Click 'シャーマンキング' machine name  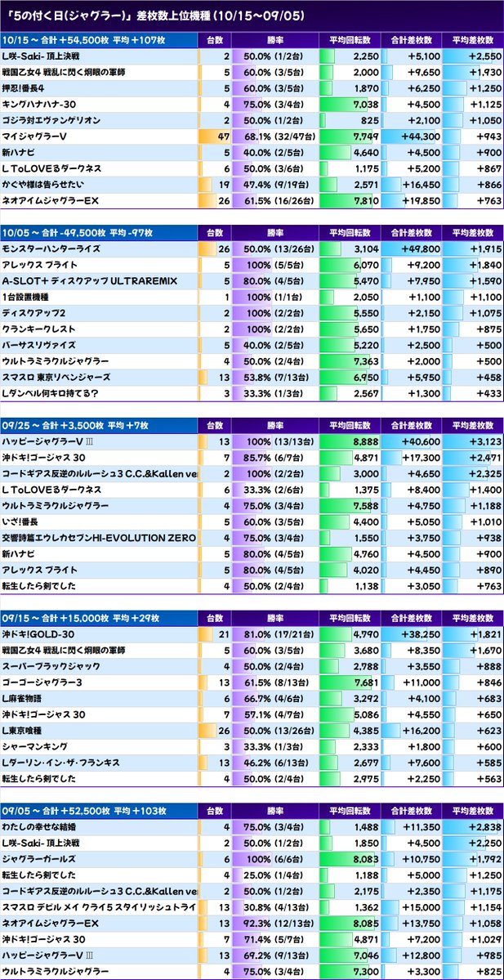[x=34, y=746]
